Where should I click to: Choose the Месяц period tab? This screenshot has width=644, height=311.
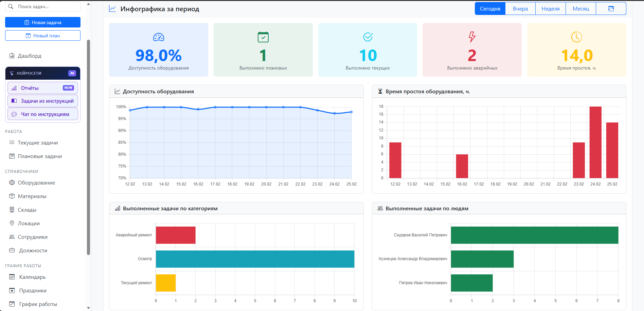pyautogui.click(x=581, y=8)
